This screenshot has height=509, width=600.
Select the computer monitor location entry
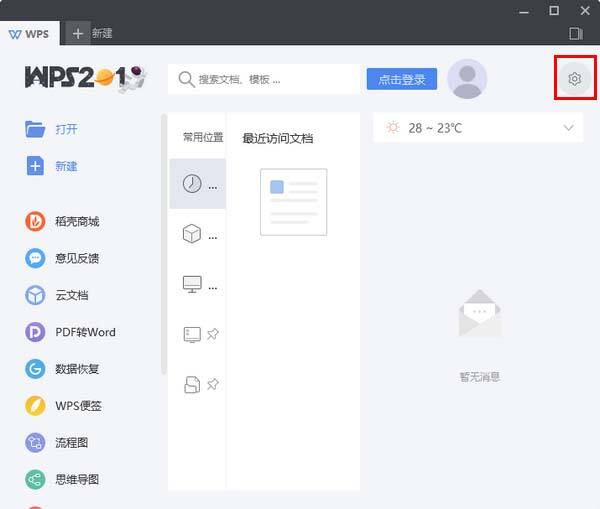(x=197, y=285)
